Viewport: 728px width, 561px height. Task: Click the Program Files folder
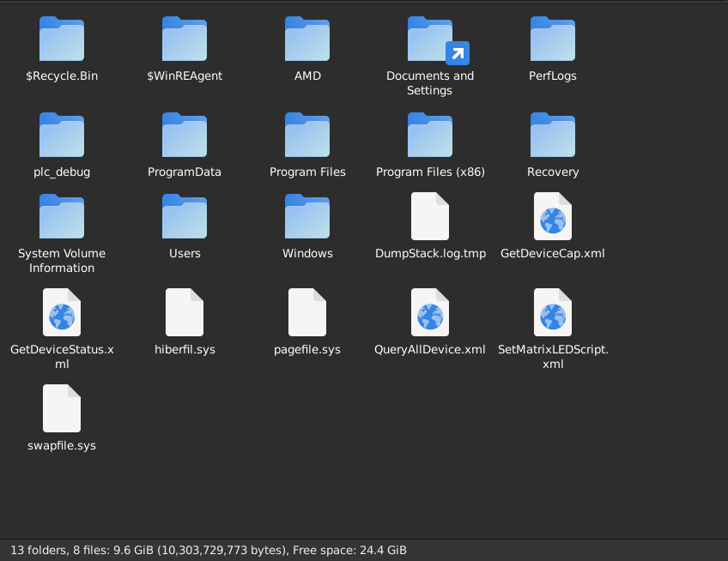point(307,136)
